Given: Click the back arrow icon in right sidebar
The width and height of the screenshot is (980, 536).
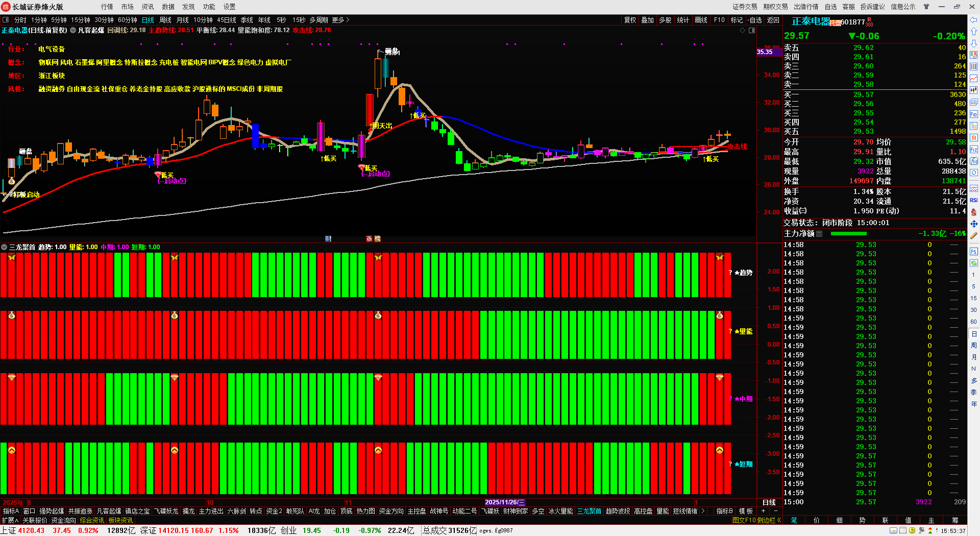Looking at the screenshot, I should point(974,20).
